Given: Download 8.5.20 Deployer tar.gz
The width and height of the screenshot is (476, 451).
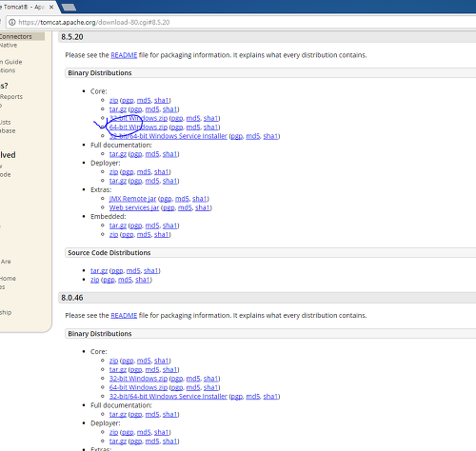Looking at the screenshot, I should pos(118,181).
